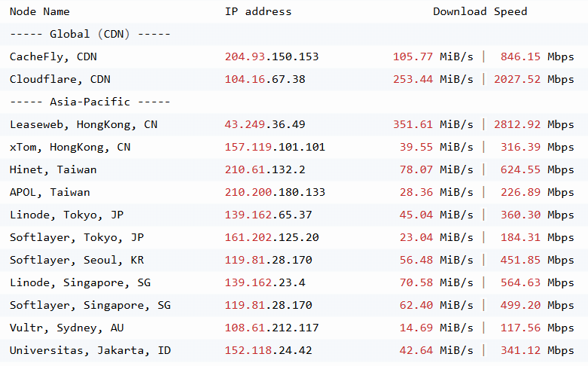Click the 351.61 MiB/s speed value

pyautogui.click(x=433, y=124)
